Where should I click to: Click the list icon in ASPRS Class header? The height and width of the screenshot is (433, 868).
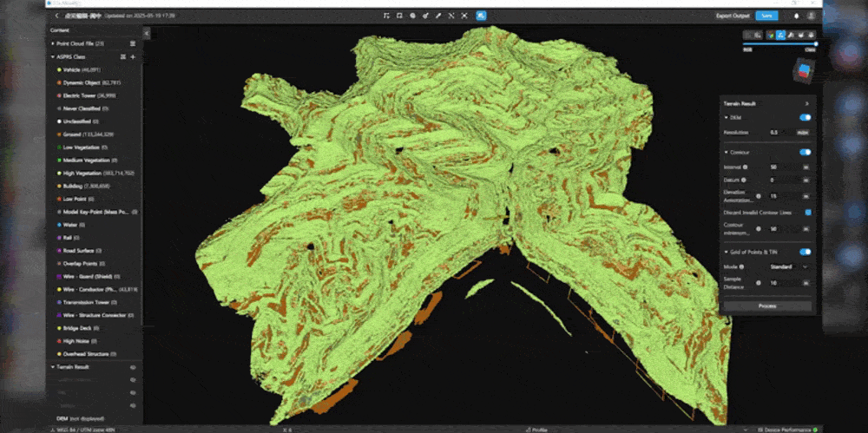tap(123, 56)
